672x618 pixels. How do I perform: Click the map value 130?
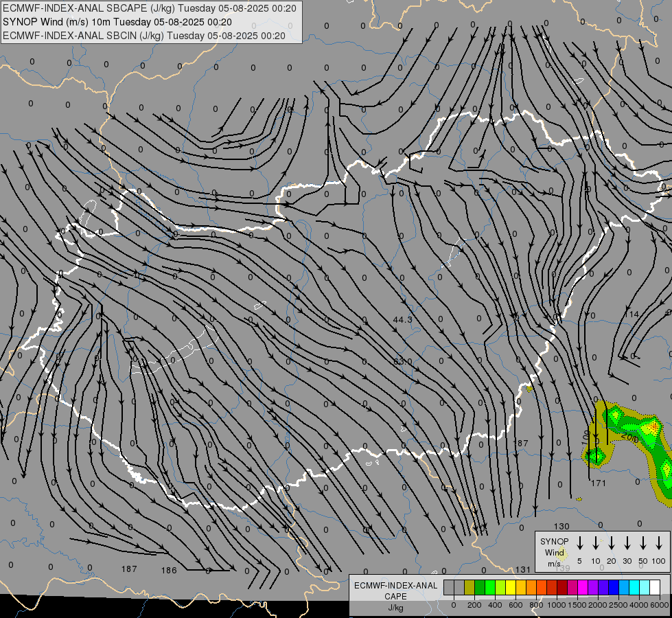pos(561,526)
